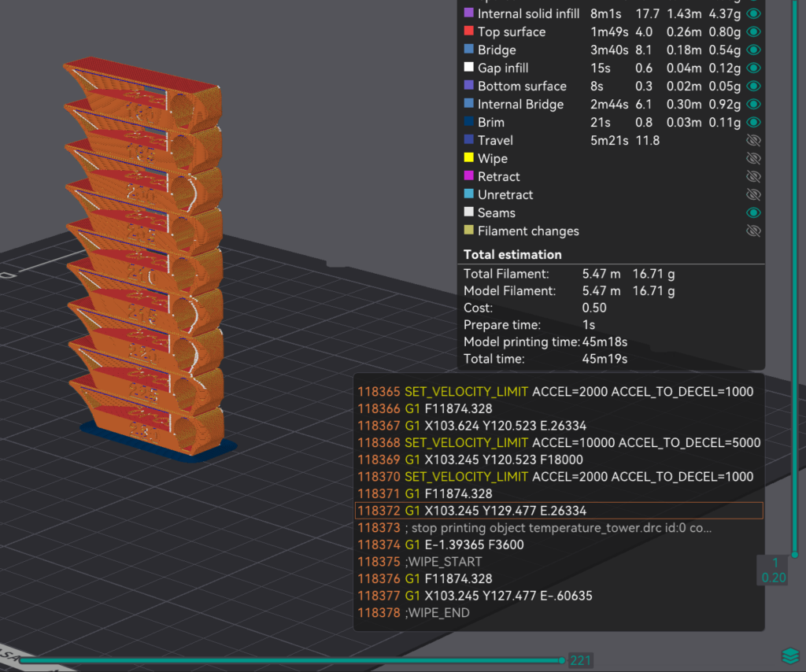
Task: Show Retract moves with crossed eye icon
Action: click(x=753, y=177)
